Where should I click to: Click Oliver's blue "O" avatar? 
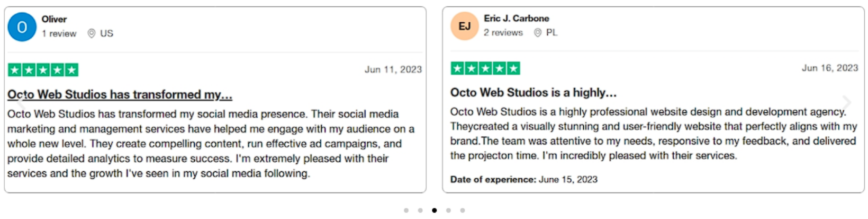pyautogui.click(x=22, y=27)
